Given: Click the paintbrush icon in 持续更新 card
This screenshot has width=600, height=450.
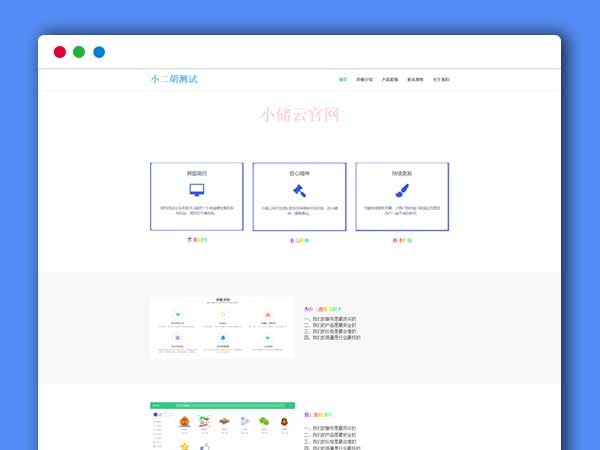Looking at the screenshot, I should 401,190.
